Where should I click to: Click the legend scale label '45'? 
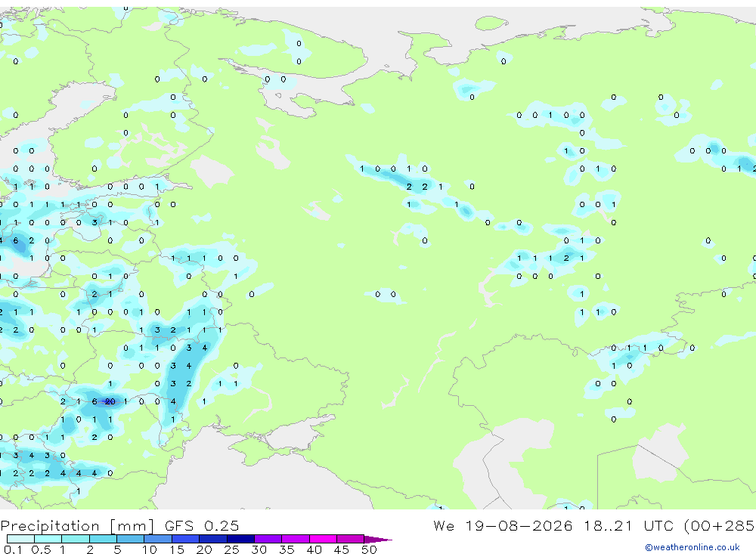click(x=342, y=549)
